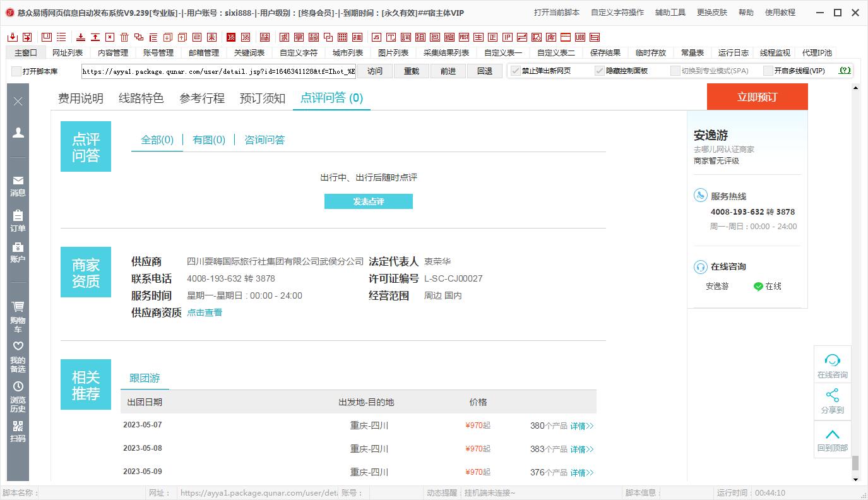Open 详情>> link for 2023-05-08 row
Image resolution: width=868 pixels, height=500 pixels.
click(582, 449)
